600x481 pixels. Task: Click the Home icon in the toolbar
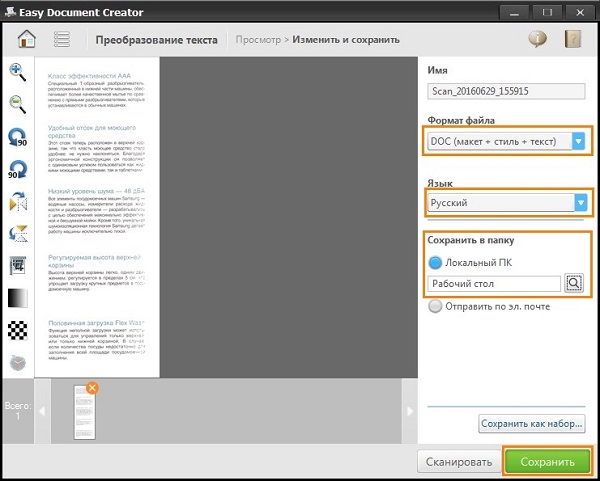click(x=27, y=40)
